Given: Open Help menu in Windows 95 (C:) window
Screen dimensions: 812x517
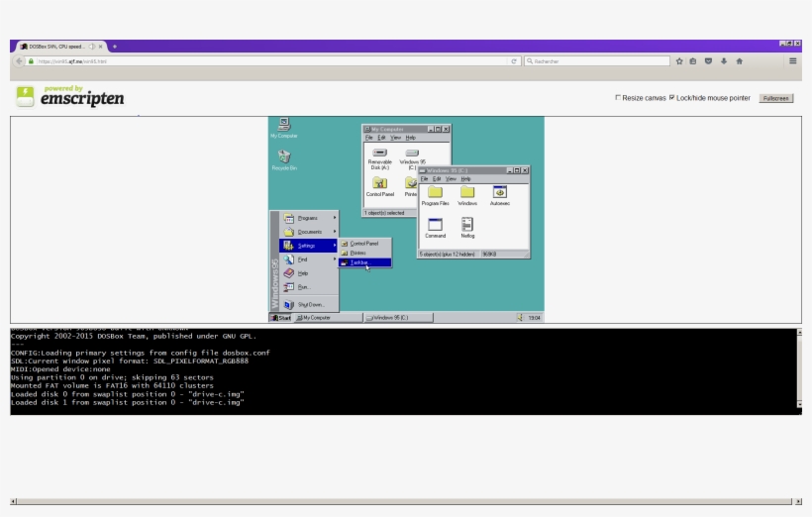Looking at the screenshot, I should point(465,178).
